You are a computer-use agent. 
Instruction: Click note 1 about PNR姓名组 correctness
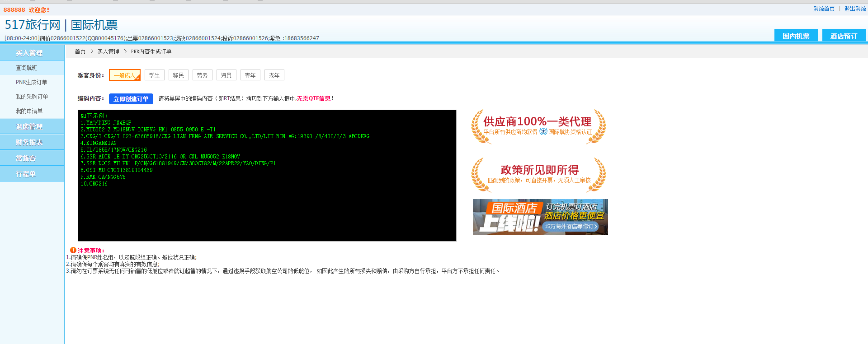132,257
